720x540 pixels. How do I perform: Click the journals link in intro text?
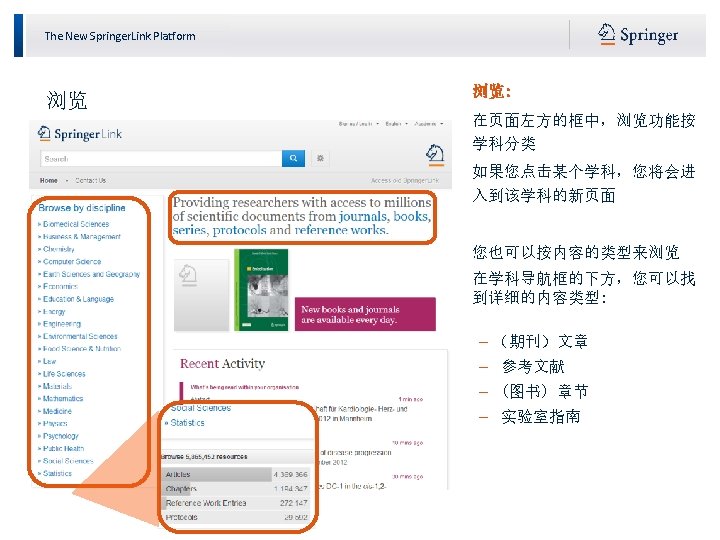click(363, 216)
